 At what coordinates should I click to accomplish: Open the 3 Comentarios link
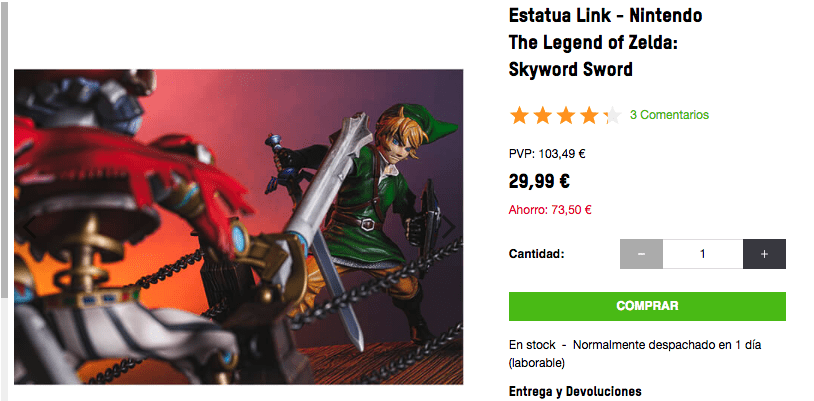[x=669, y=115]
